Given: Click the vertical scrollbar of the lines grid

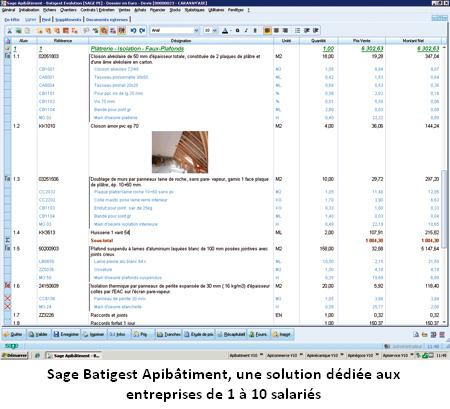Looking at the screenshot, I should pos(444,209).
